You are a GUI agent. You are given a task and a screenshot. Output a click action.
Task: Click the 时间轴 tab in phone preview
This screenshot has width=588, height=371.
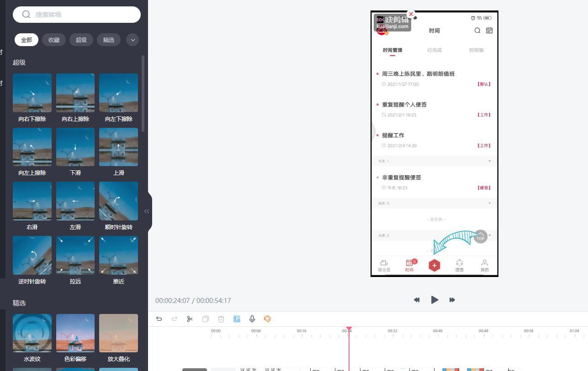tap(476, 50)
